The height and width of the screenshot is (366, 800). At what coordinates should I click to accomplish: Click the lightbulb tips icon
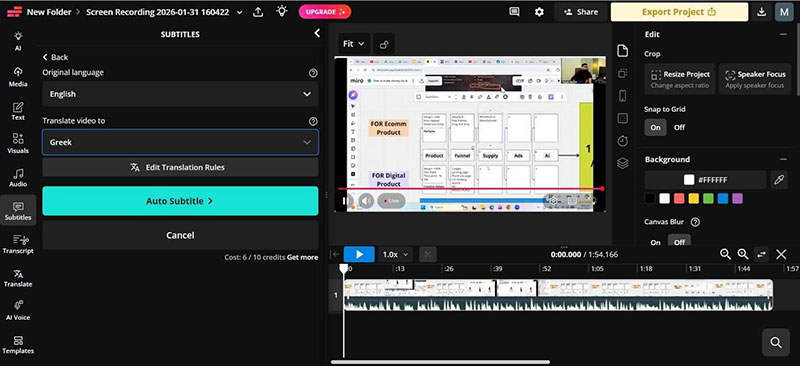point(282,11)
